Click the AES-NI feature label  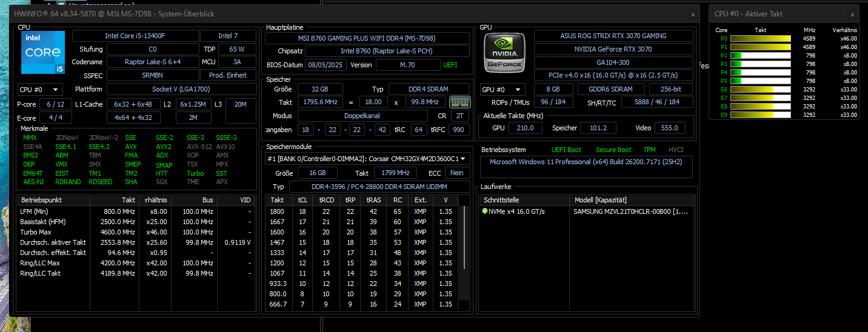(x=33, y=182)
